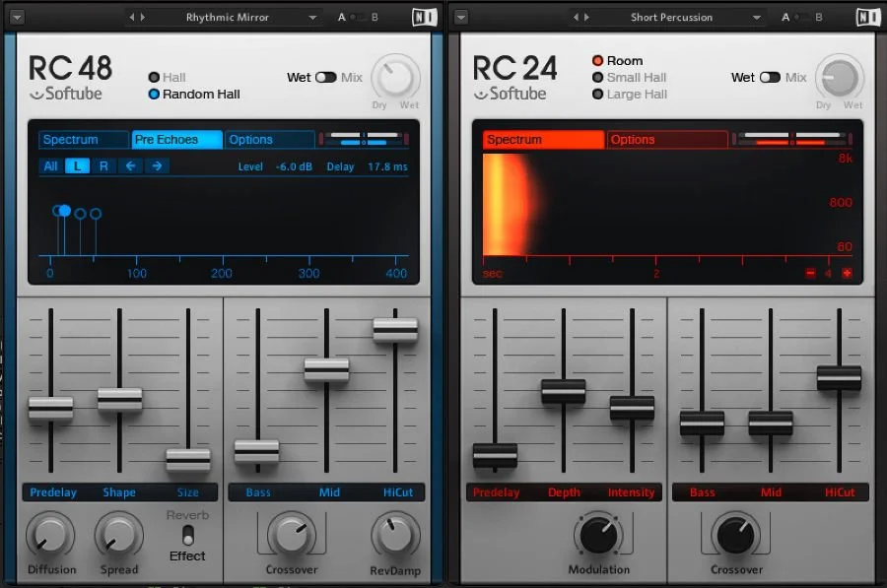Open the Spectrum tab on RC 48

pos(82,139)
